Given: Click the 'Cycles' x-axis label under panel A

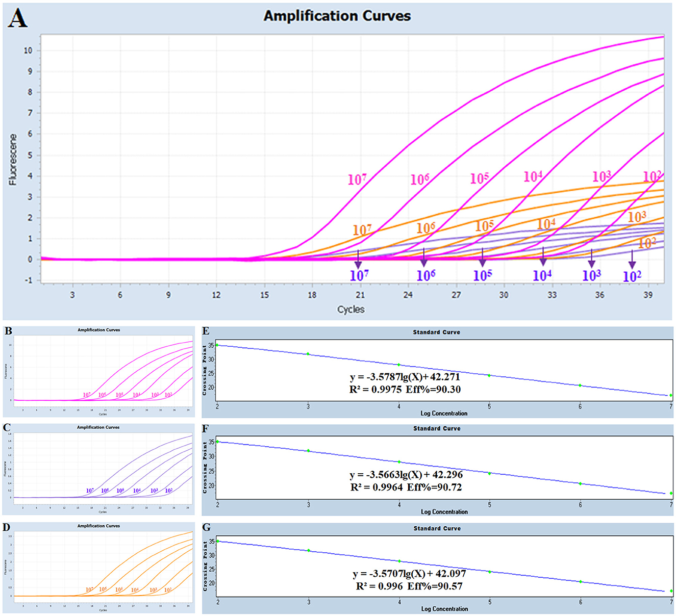Looking at the screenshot, I should tap(351, 310).
